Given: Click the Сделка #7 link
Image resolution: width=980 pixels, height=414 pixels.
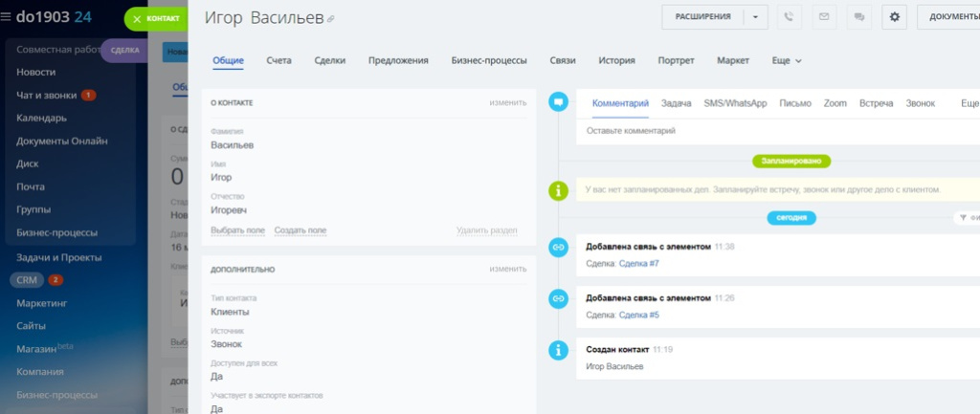Looking at the screenshot, I should coord(638,264).
